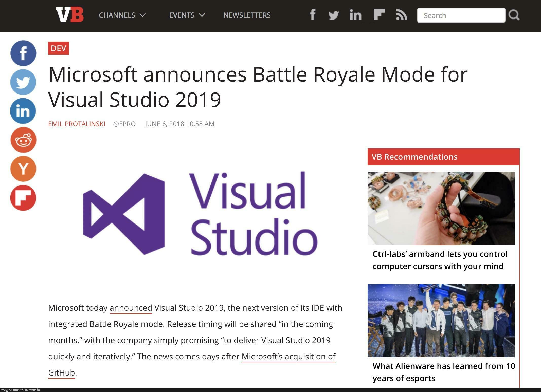Open the Twitter icon in top navigation
The image size is (541, 392).
click(334, 15)
